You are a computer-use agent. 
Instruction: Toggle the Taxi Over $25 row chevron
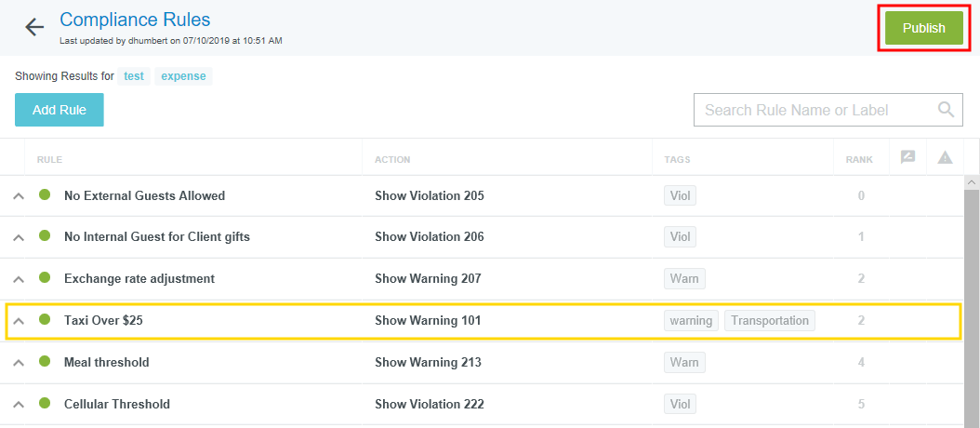pyautogui.click(x=18, y=321)
